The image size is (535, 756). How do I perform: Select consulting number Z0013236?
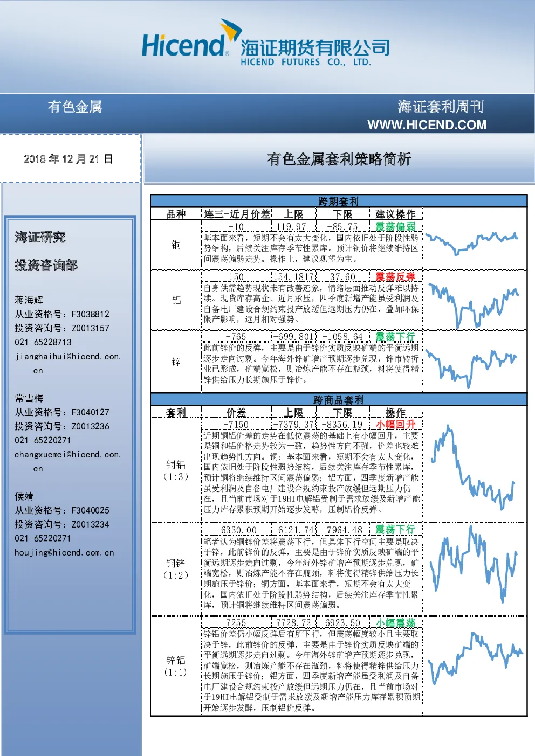(x=90, y=426)
